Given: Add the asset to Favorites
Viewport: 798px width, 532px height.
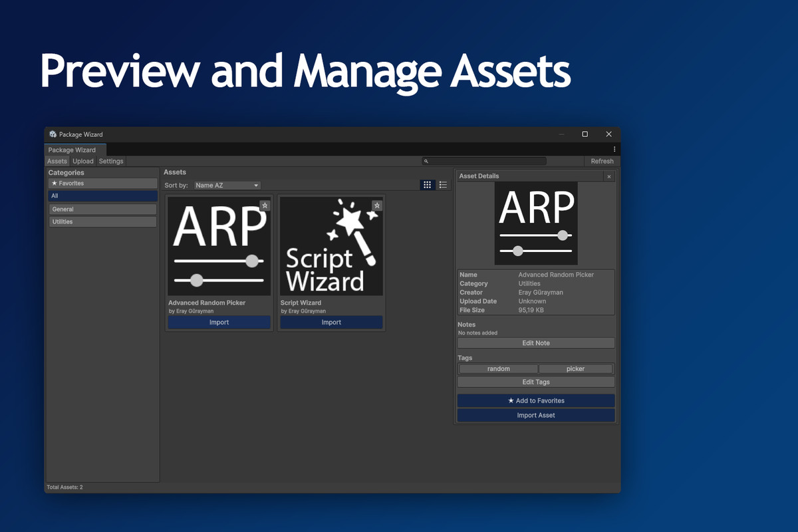Looking at the screenshot, I should [536, 401].
